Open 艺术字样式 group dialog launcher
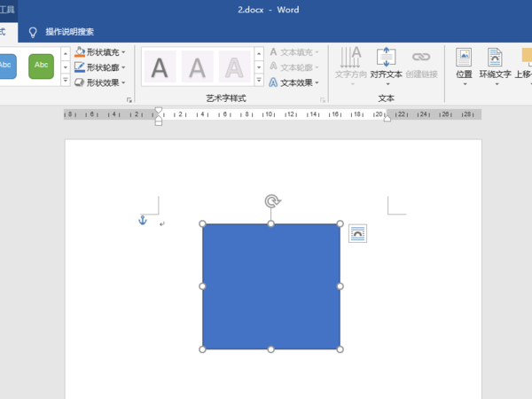The height and width of the screenshot is (399, 532). (323, 99)
